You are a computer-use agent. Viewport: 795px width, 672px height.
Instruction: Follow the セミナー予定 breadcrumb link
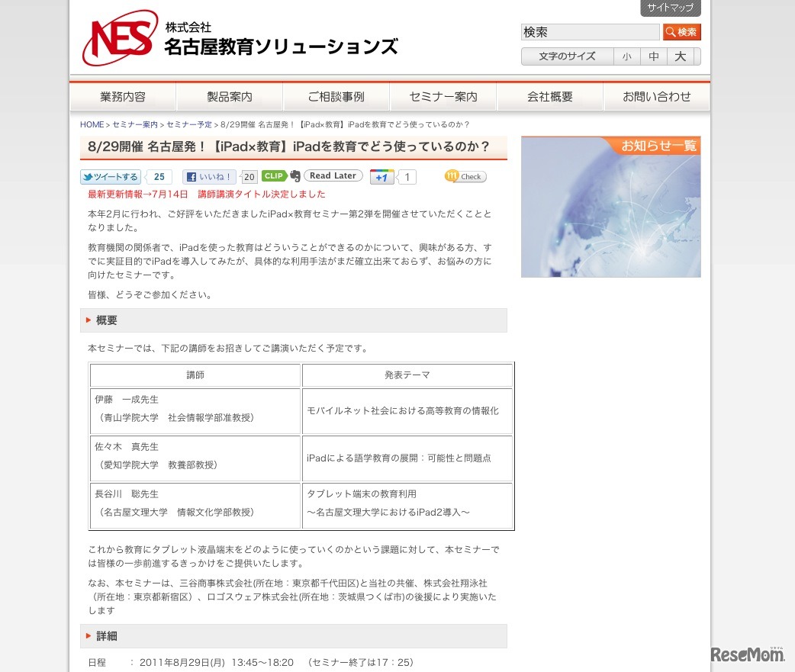[x=189, y=124]
